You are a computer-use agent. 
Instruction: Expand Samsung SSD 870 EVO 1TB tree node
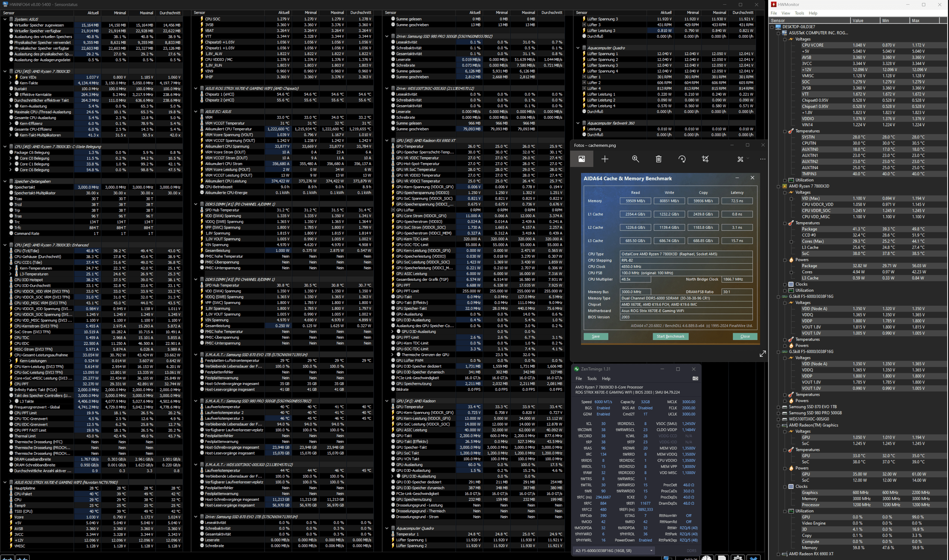pyautogui.click(x=778, y=407)
